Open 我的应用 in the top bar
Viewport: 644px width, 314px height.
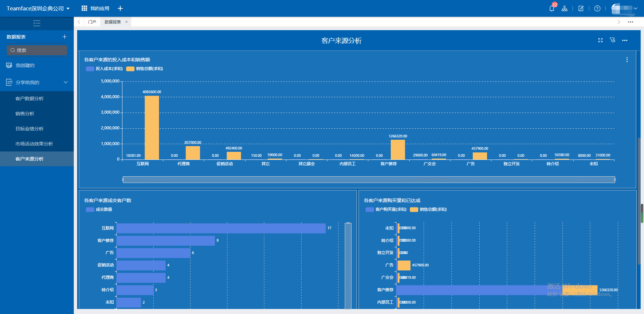[x=96, y=8]
